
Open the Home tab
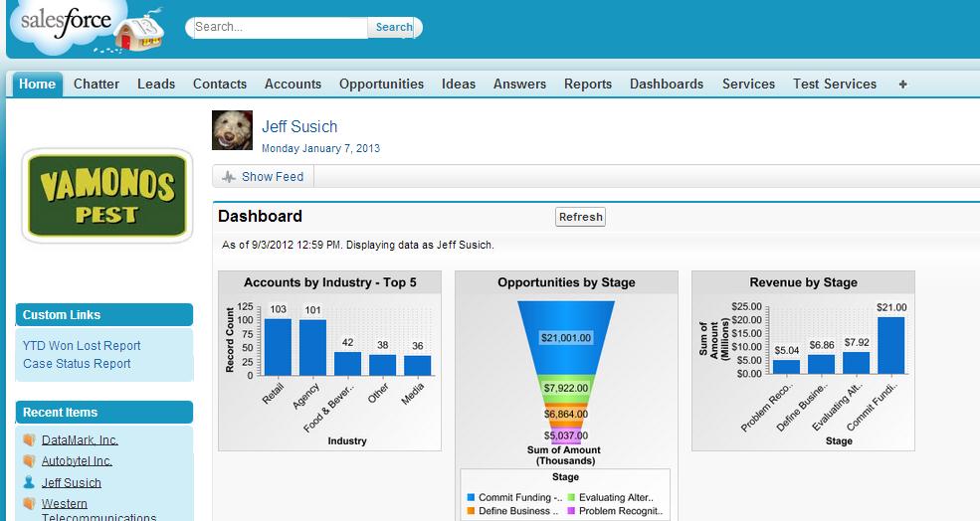pyautogui.click(x=37, y=85)
